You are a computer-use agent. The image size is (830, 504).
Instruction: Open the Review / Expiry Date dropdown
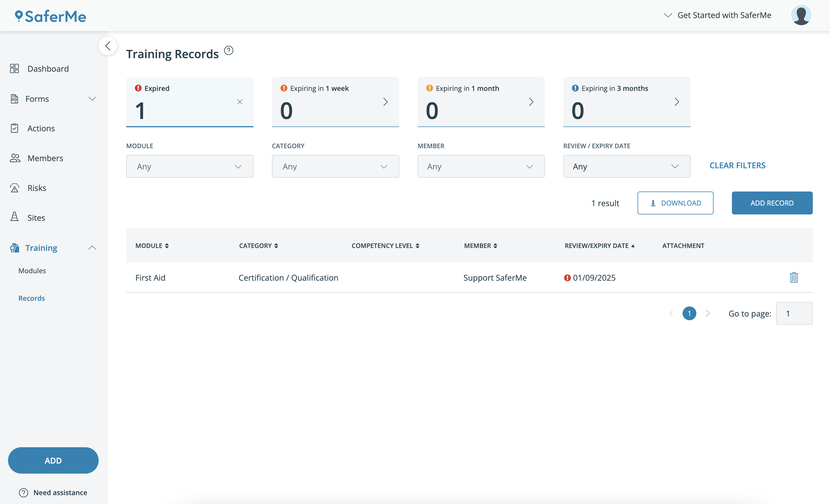[627, 166]
